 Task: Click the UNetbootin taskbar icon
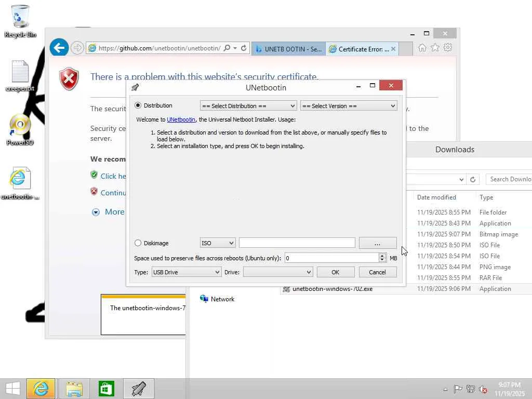tap(138, 389)
